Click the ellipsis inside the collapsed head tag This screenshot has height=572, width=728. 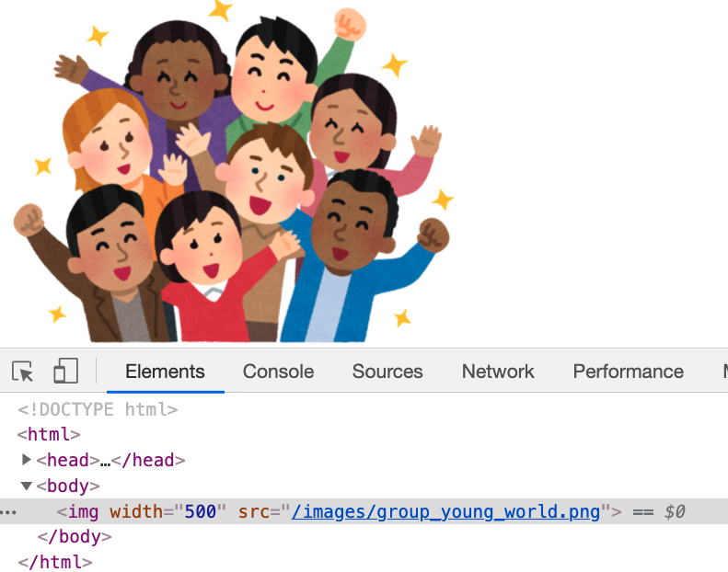click(x=105, y=461)
